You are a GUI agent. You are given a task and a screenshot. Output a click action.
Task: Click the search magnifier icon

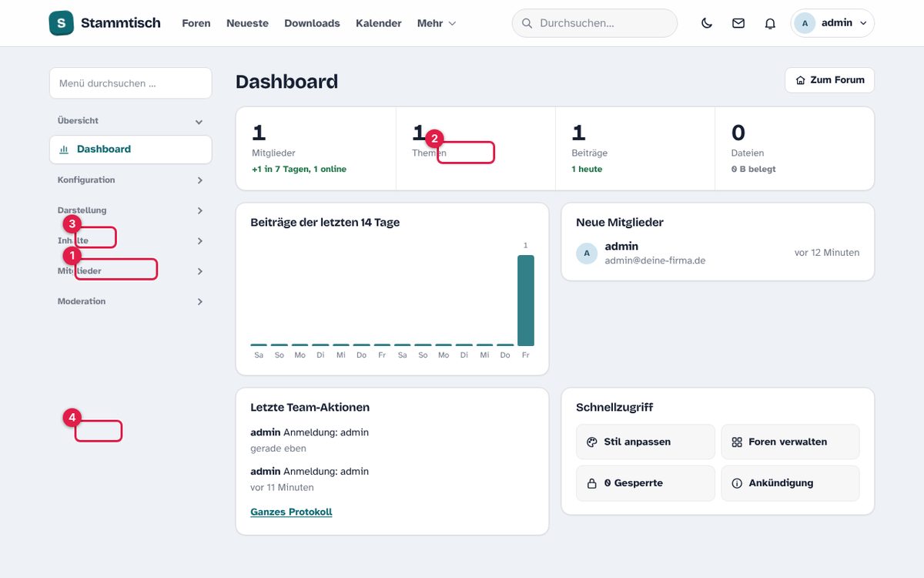coord(527,23)
